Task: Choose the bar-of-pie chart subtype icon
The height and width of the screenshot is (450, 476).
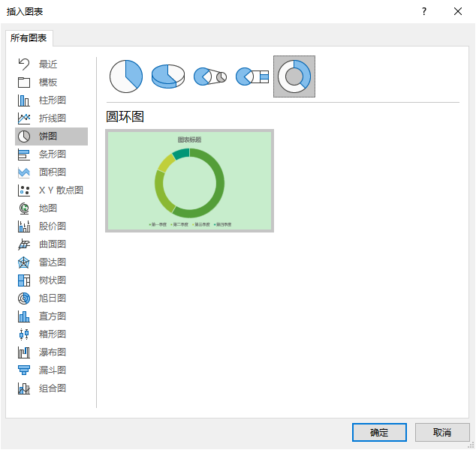Action: coord(252,76)
